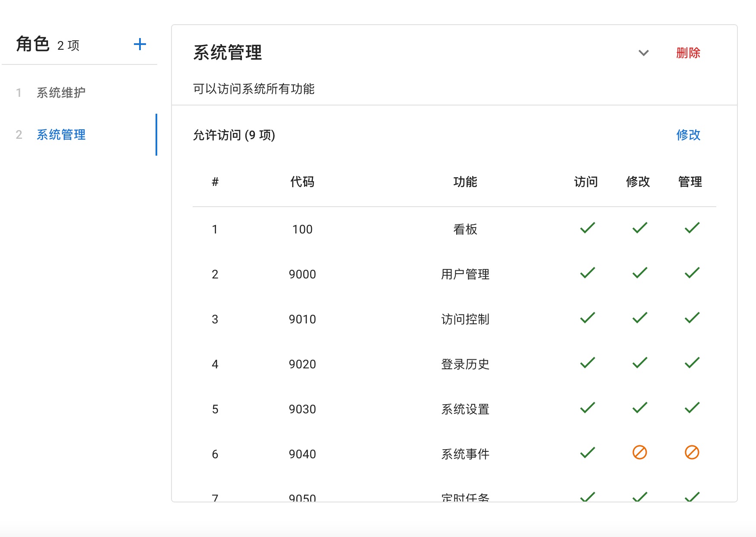The image size is (756, 537).
Task: Click 修改 checkmark in 系统设置 row
Action: click(640, 408)
